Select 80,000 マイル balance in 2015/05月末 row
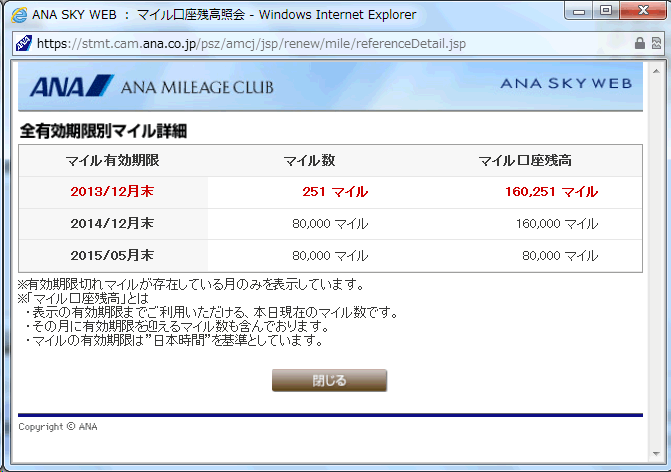 pyautogui.click(x=560, y=256)
